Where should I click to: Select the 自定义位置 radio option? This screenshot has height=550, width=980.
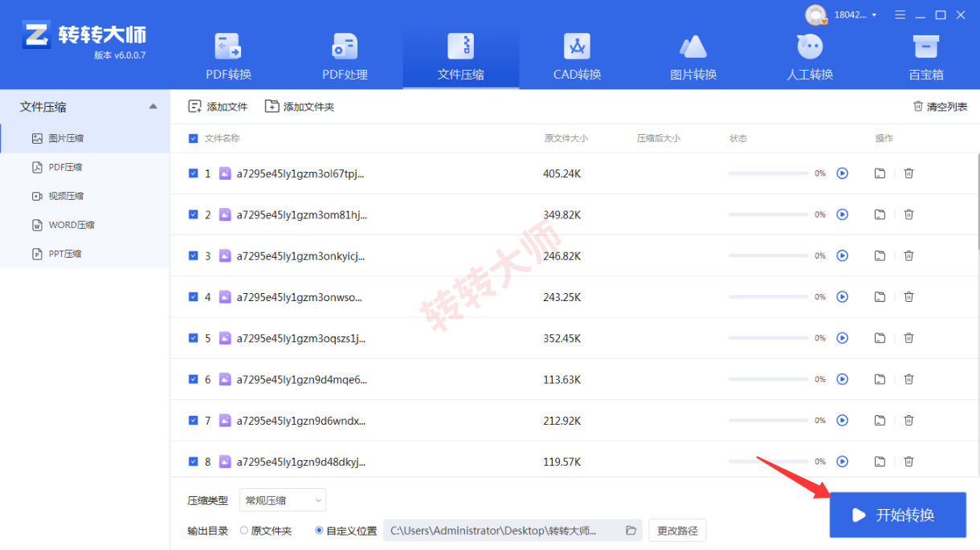click(319, 531)
